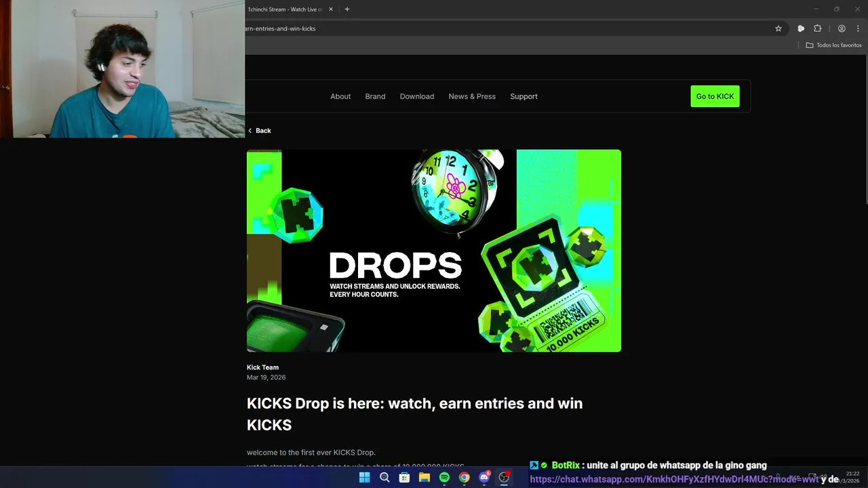Image resolution: width=868 pixels, height=488 pixels.
Task: Open Chrome's three-dot menu
Action: pos(858,28)
